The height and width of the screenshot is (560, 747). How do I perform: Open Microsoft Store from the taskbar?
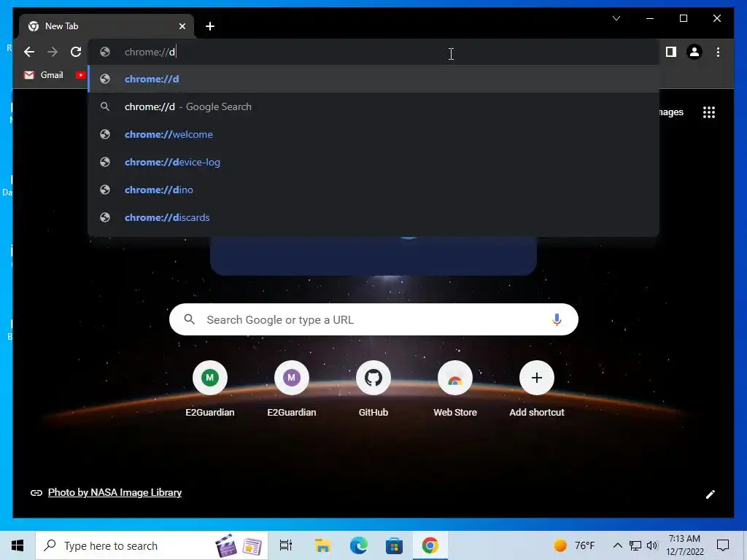coord(394,545)
